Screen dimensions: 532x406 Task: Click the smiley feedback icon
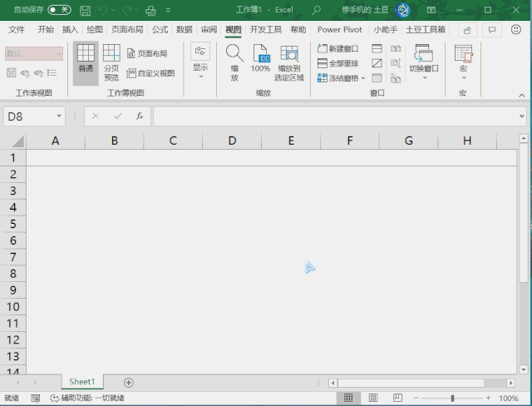tap(515, 30)
